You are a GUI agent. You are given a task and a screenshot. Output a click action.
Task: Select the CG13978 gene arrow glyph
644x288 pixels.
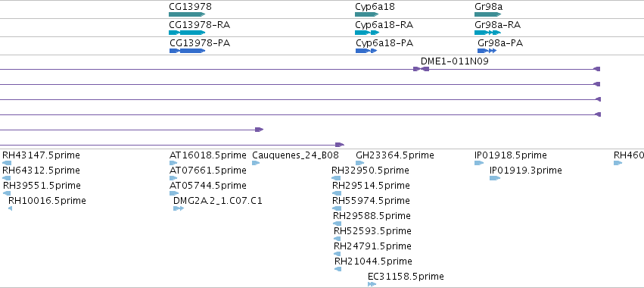(x=187, y=14)
